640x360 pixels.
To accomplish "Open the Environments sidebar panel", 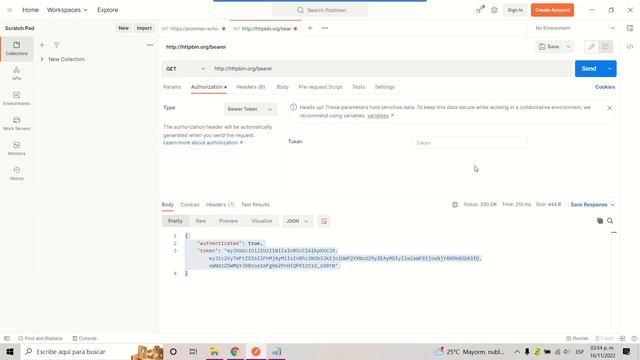I will point(16,98).
